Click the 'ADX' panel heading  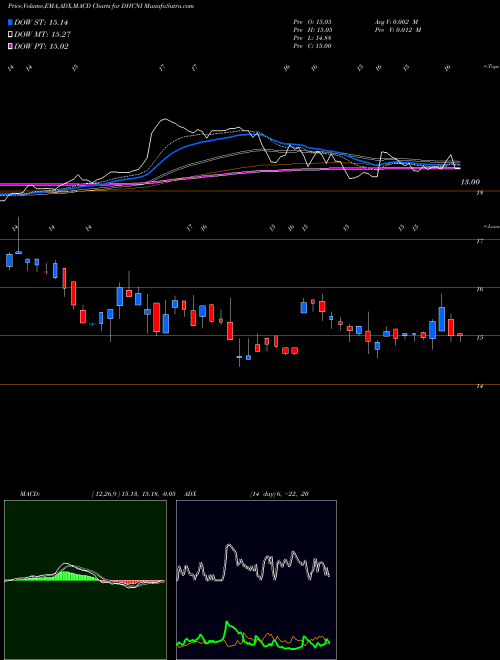[190, 494]
